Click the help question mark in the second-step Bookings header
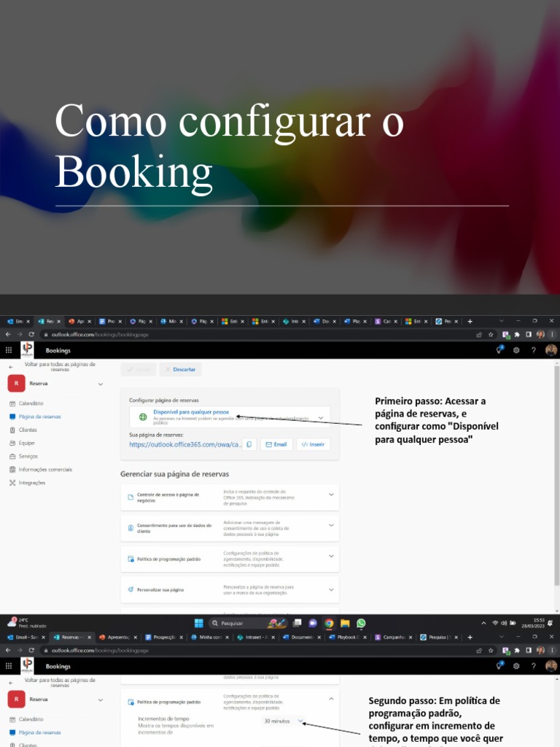This screenshot has width=560, height=747. [533, 666]
